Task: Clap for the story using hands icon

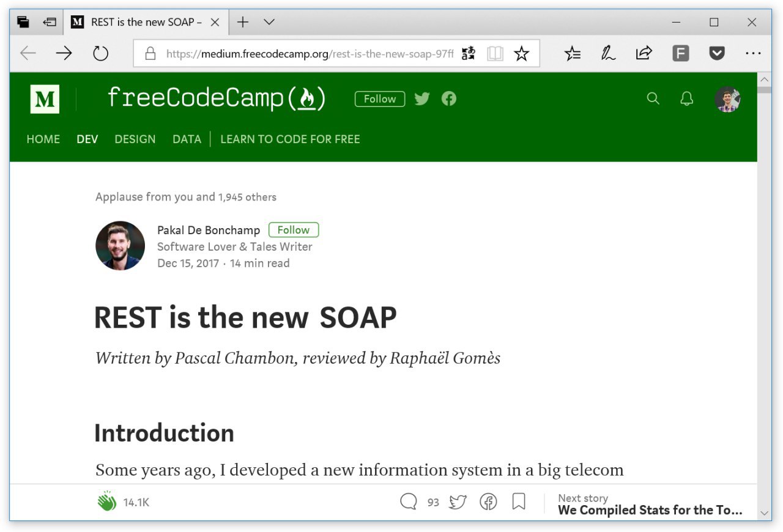Action: click(106, 501)
